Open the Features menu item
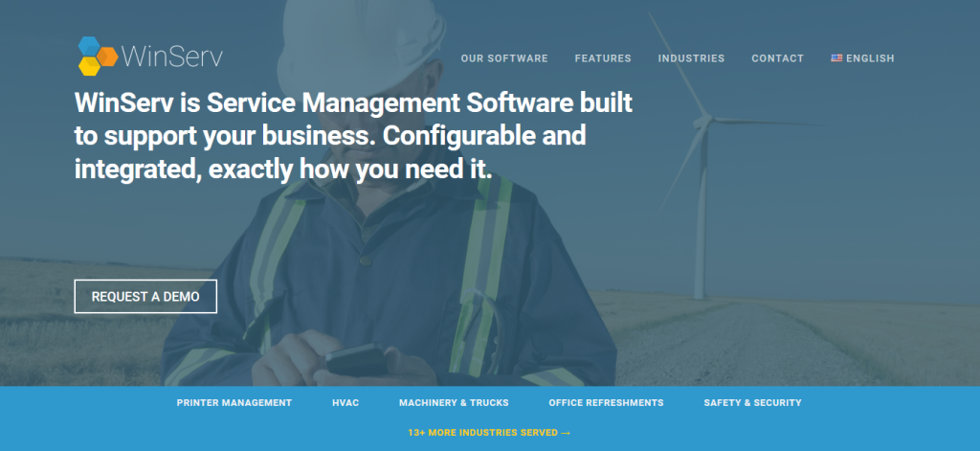980x451 pixels. pos(603,58)
